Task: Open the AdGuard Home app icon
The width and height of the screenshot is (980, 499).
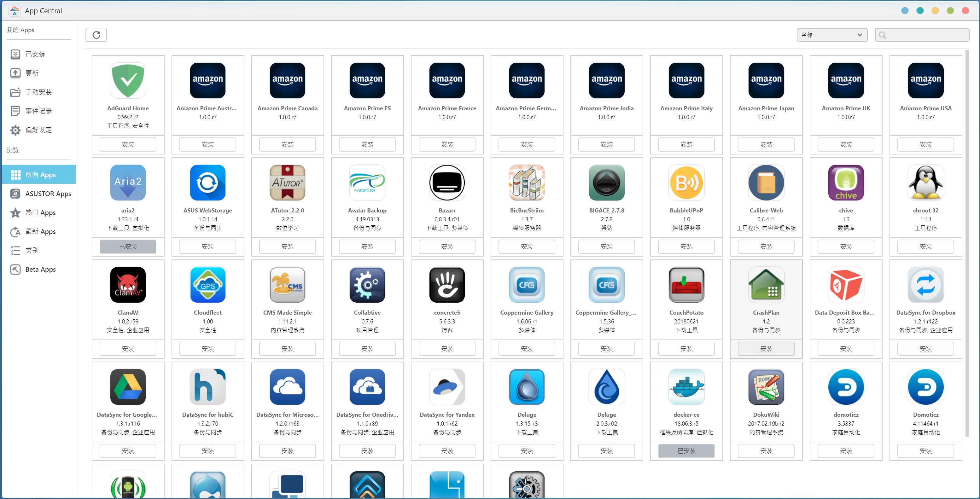Action: coord(128,81)
